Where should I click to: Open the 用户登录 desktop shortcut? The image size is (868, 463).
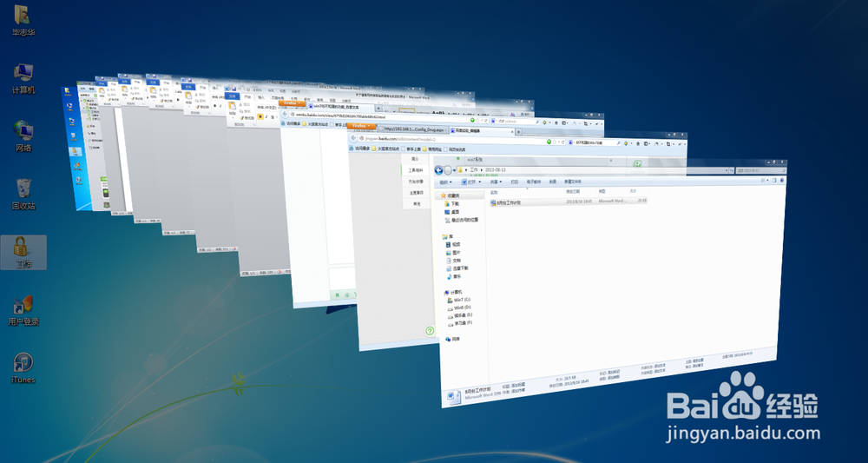tap(23, 310)
